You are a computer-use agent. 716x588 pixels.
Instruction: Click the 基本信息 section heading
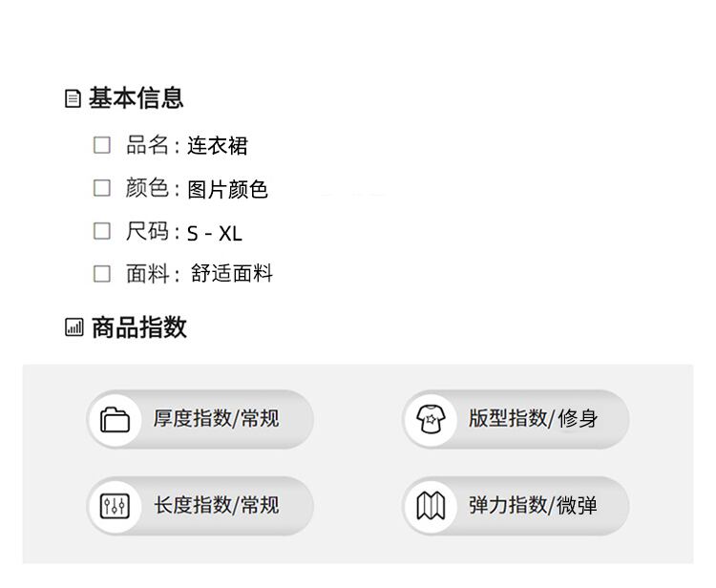(136, 98)
